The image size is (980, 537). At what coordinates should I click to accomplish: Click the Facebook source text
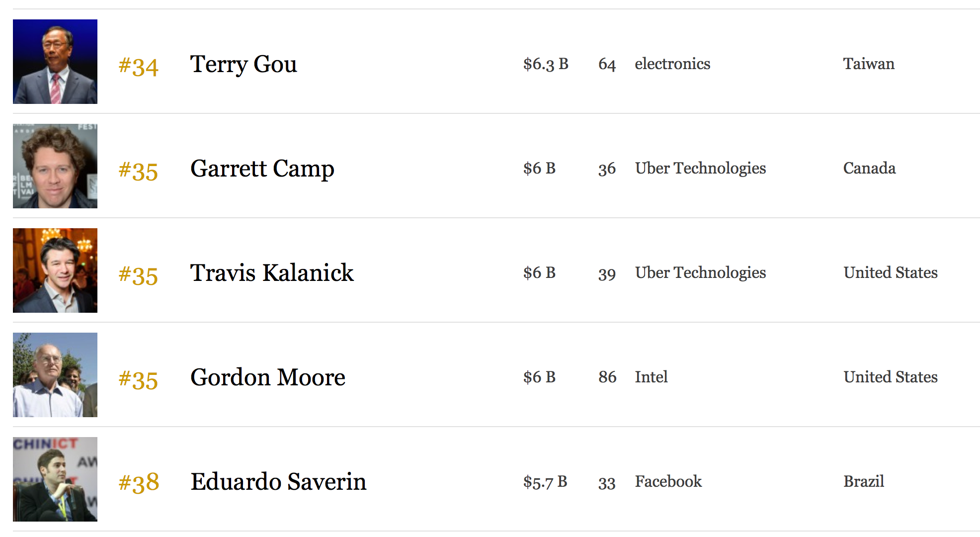tap(668, 481)
